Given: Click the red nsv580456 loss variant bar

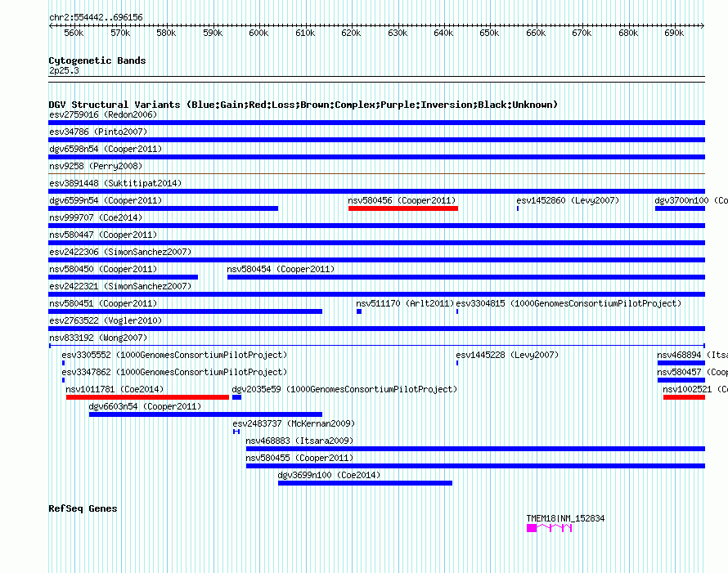Looking at the screenshot, I should pos(403,208).
